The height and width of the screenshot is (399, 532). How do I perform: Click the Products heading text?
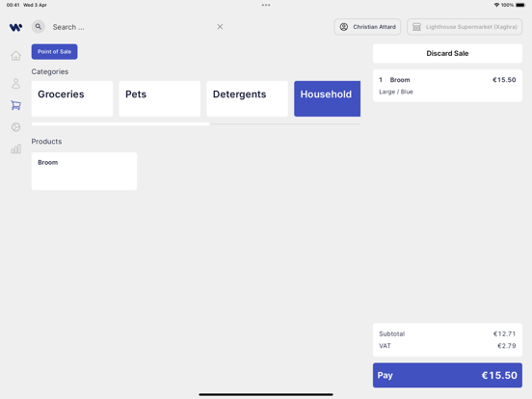(46, 142)
